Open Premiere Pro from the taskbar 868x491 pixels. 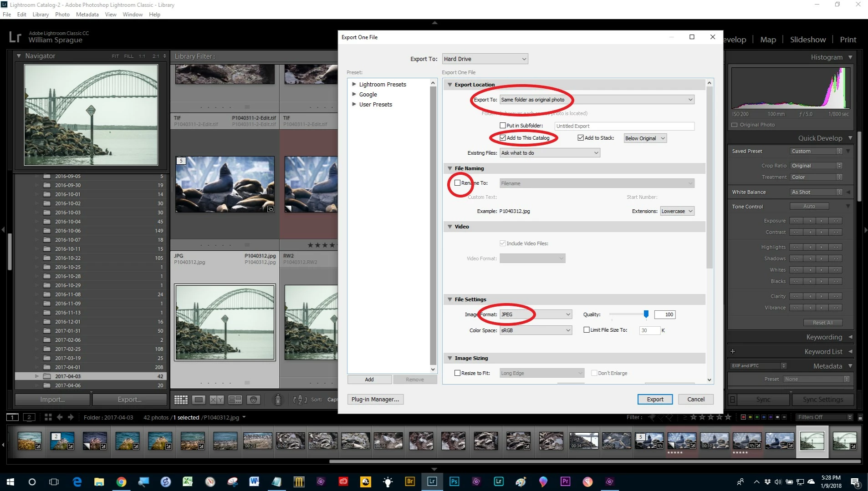(x=565, y=481)
